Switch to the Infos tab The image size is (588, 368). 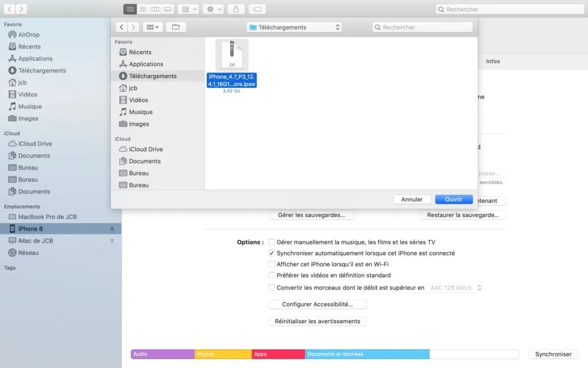[x=493, y=61]
